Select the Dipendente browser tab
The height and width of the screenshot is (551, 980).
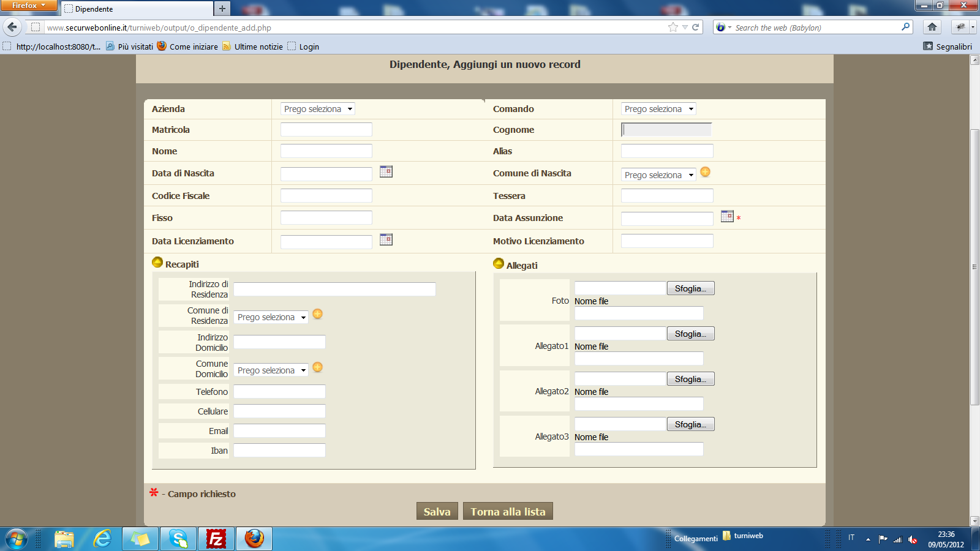[137, 9]
